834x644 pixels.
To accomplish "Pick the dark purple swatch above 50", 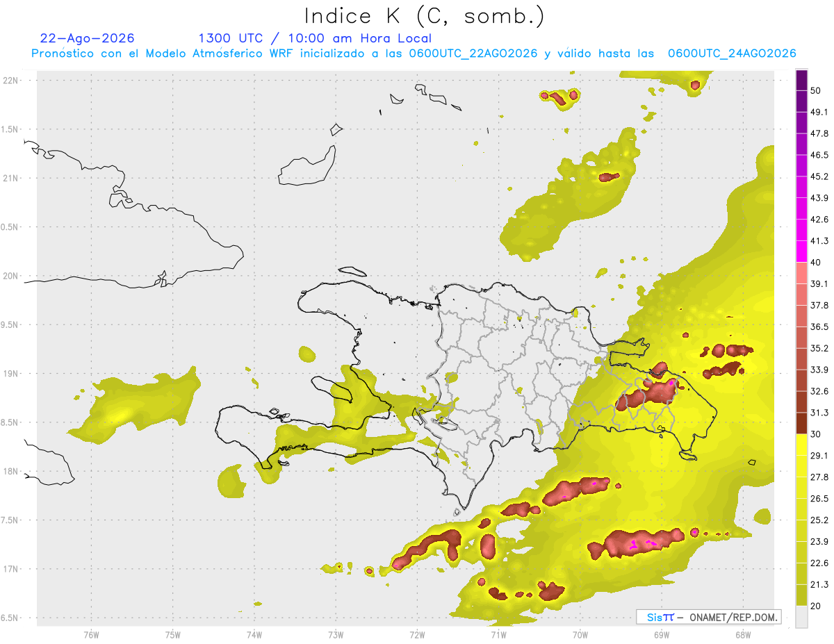I will [x=801, y=81].
